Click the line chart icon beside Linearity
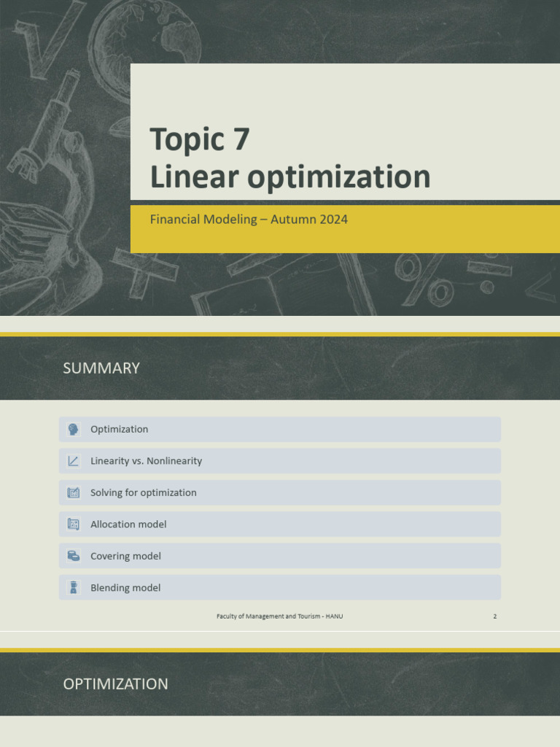This screenshot has height=747, width=560. click(73, 461)
